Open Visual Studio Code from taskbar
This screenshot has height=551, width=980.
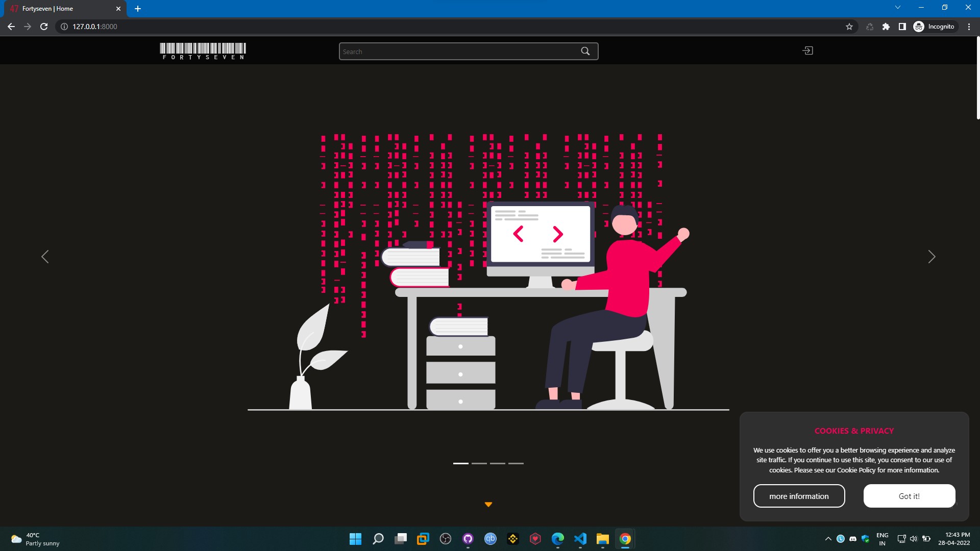[x=580, y=539]
